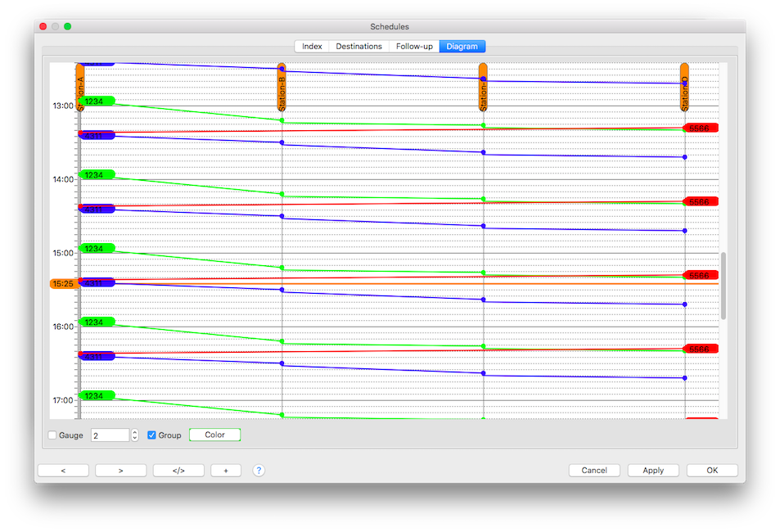Click the + add button
Viewport: 780px width, 532px height.
pos(225,471)
